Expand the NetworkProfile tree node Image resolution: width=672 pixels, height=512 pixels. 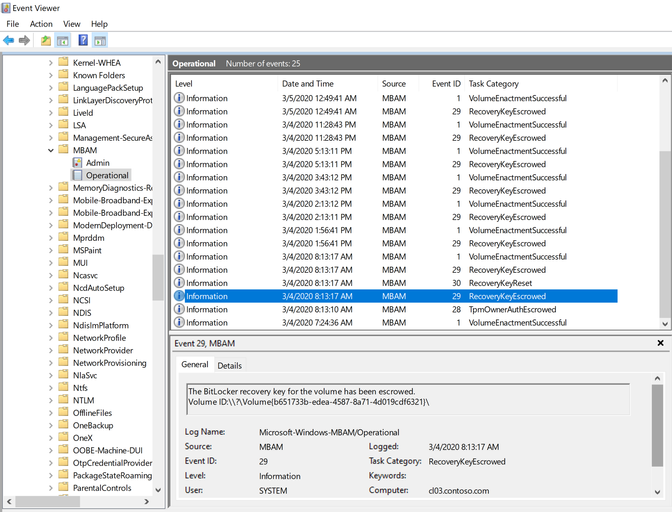[x=51, y=338]
